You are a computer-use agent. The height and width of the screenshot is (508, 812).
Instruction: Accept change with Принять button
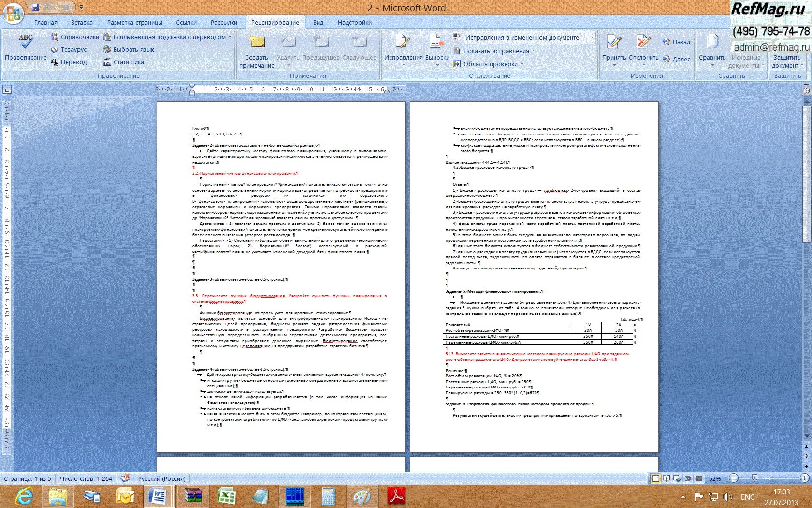coord(614,43)
